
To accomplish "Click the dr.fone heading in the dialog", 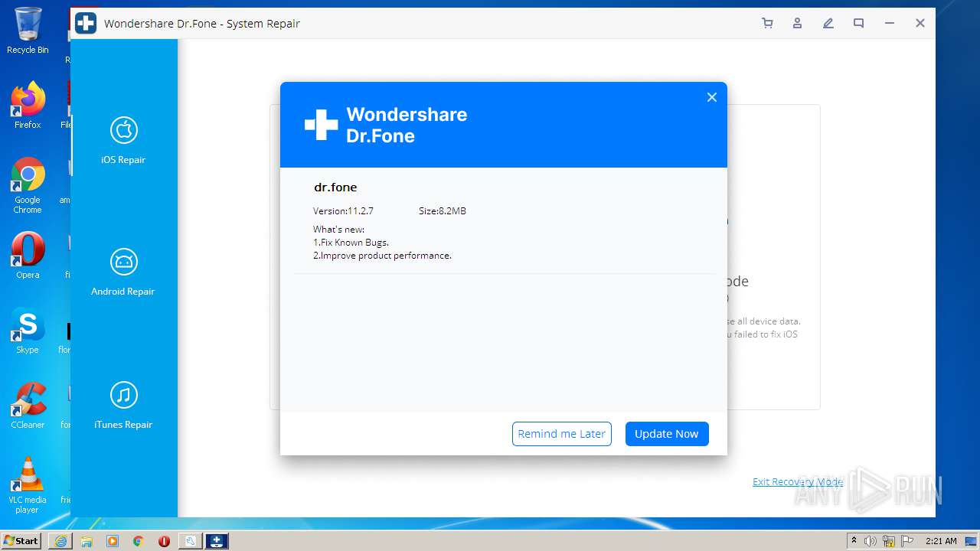I will [335, 187].
